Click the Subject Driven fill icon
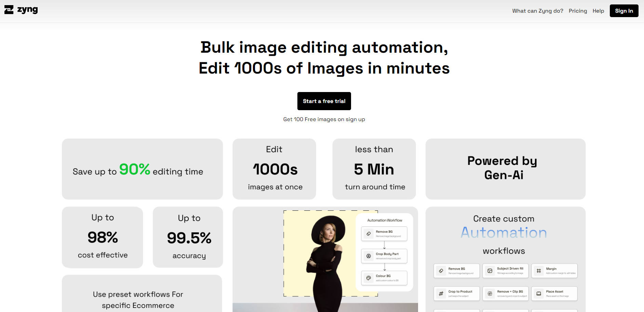Image resolution: width=644 pixels, height=312 pixels. coord(490,271)
